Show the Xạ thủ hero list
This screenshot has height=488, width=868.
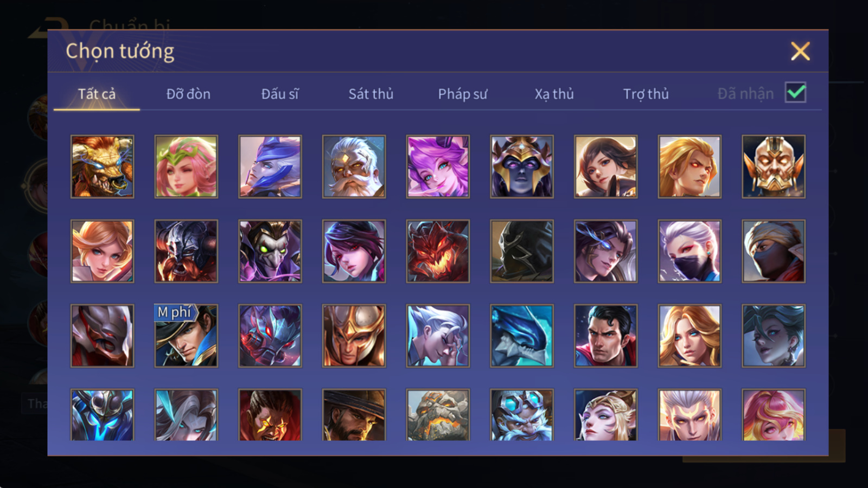554,94
